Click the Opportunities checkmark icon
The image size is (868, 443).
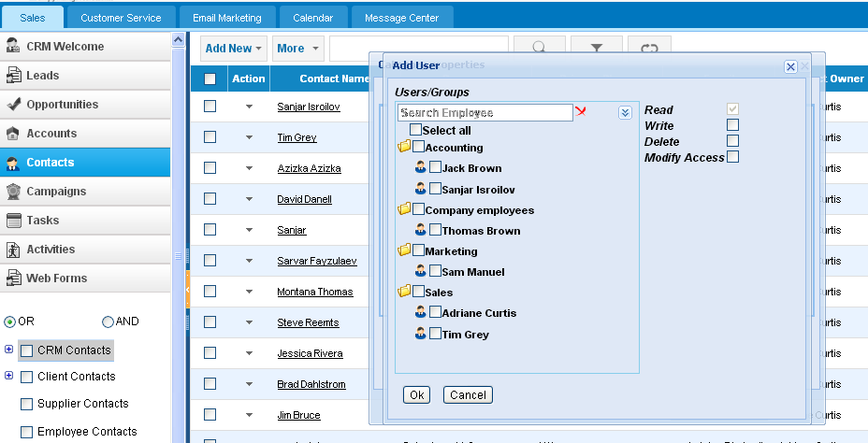point(13,104)
